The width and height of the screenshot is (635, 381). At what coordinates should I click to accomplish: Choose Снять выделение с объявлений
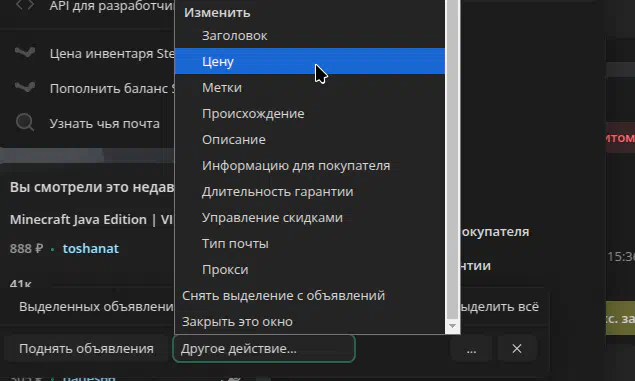pos(310,296)
